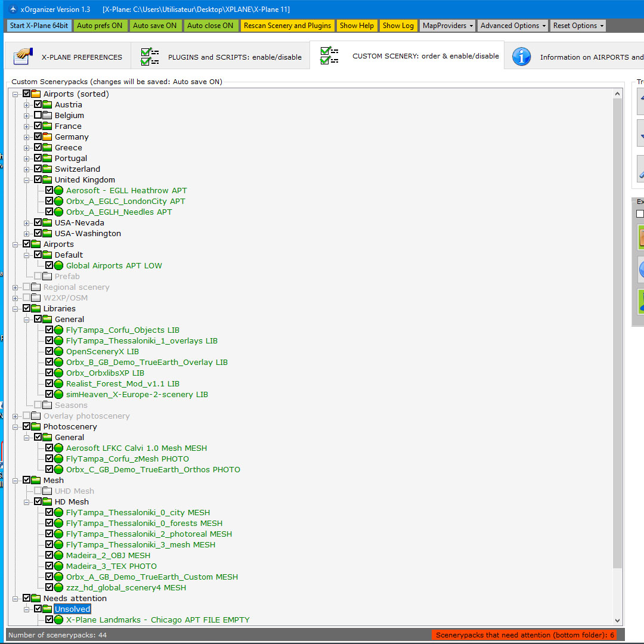Click the Show Log button

[x=398, y=26]
